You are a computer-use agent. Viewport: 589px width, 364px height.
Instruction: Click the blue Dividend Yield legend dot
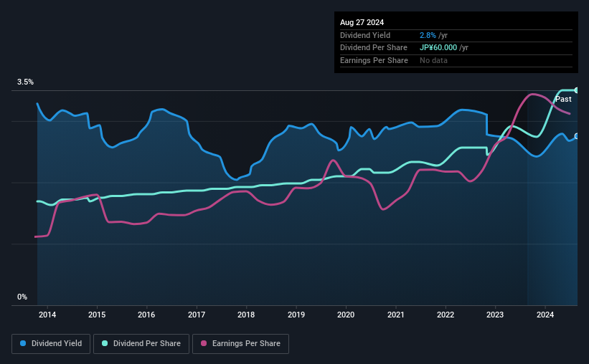23,343
